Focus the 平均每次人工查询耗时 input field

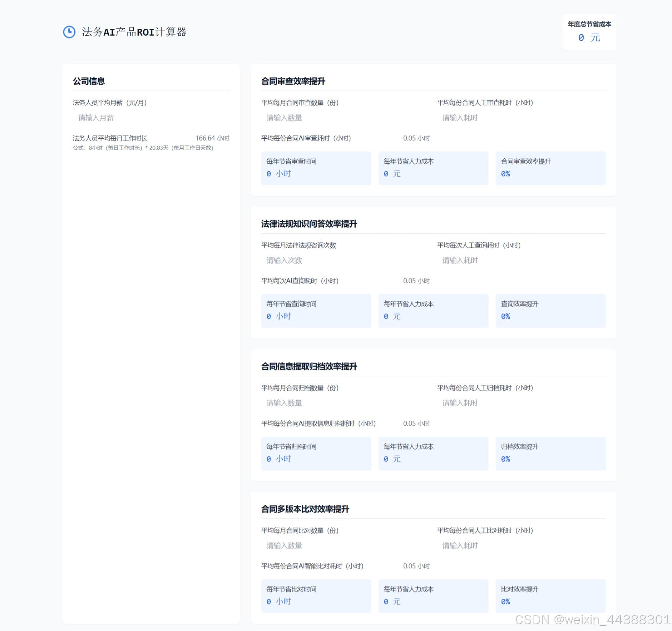click(x=521, y=260)
